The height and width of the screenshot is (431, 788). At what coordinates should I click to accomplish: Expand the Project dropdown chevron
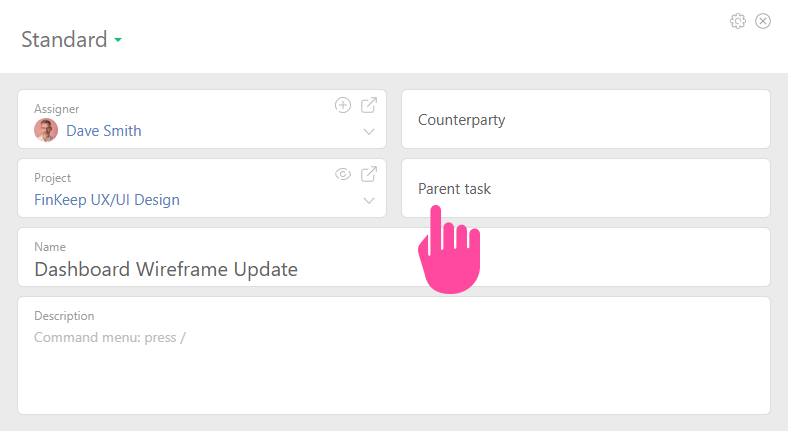coord(369,200)
